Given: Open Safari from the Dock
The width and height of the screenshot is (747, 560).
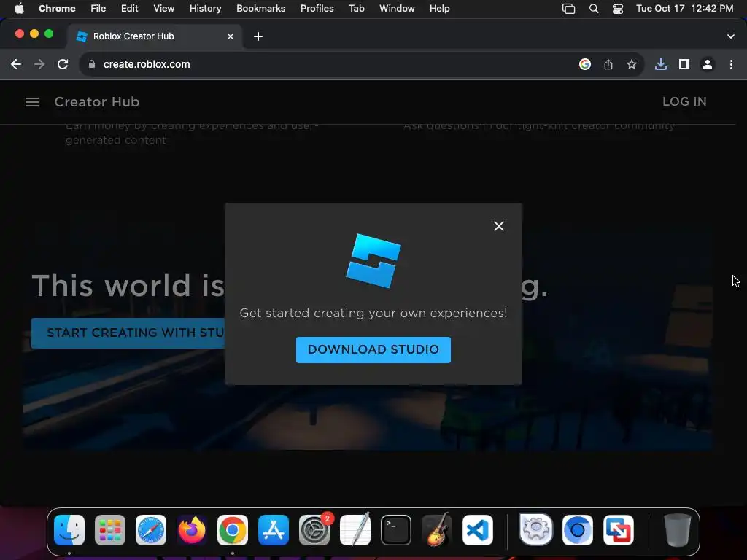Looking at the screenshot, I should [x=151, y=530].
